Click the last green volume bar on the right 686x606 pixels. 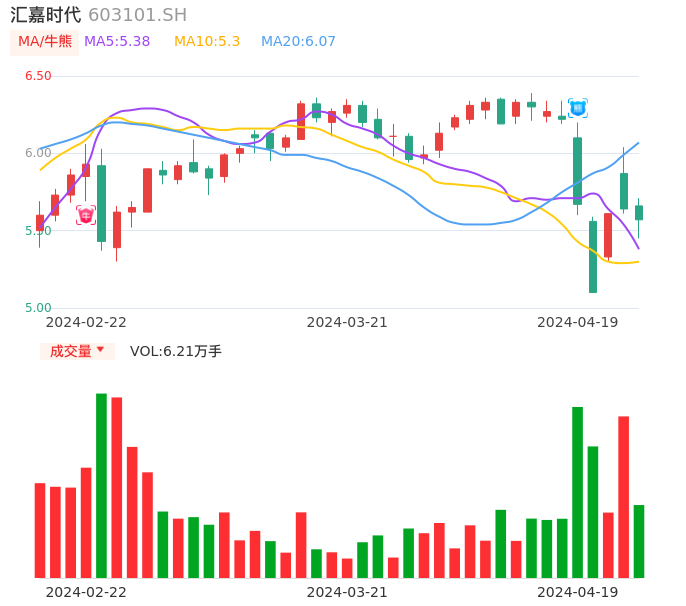[x=639, y=541]
